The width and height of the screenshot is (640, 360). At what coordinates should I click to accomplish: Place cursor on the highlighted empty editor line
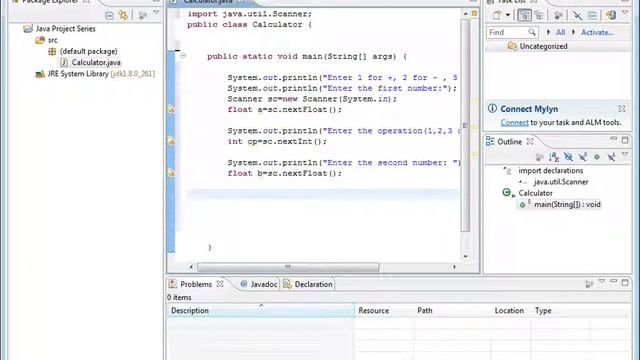pyautogui.click(x=322, y=194)
